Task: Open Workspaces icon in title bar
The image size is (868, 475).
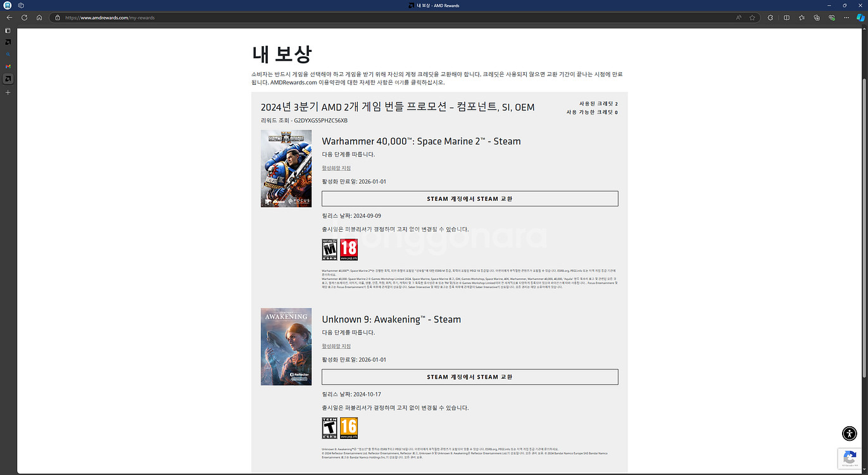Action: [21, 5]
